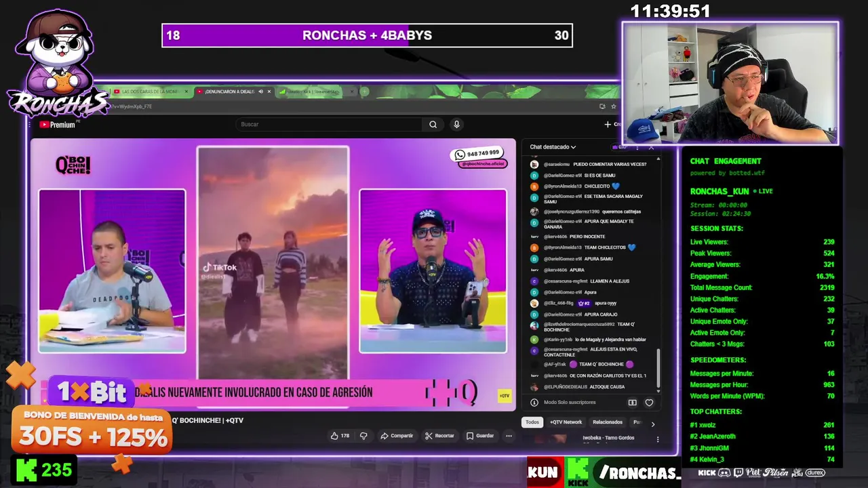Click the Super Chat money icon in chat
Image resolution: width=868 pixels, height=488 pixels.
pos(632,403)
